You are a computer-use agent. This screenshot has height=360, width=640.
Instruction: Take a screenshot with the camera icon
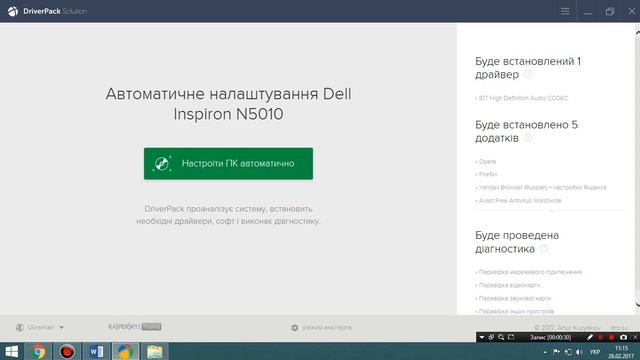point(623,337)
